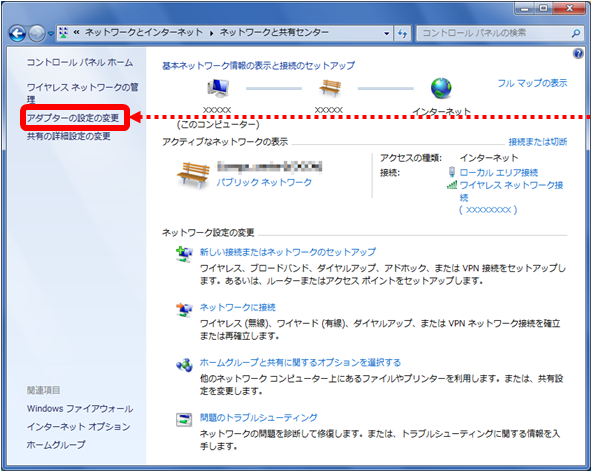Viewport: 592px width, 472px height.
Task: Click the local area connection plug icon
Action: 452,172
